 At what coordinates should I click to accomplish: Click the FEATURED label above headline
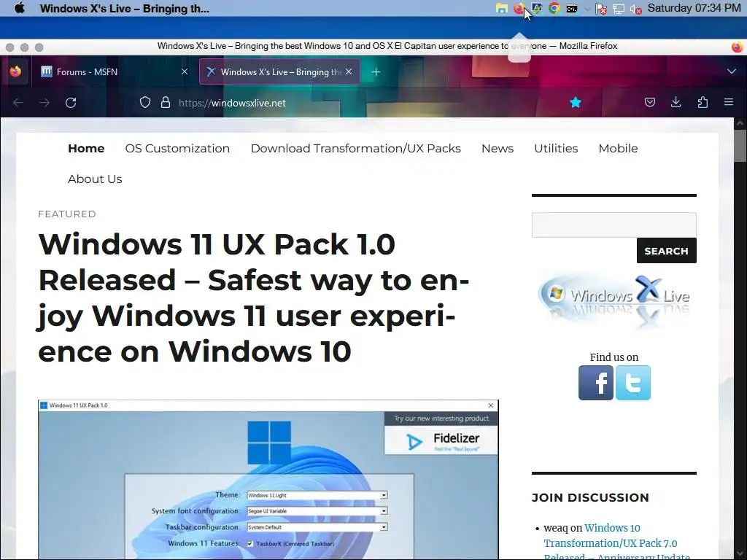tap(67, 214)
